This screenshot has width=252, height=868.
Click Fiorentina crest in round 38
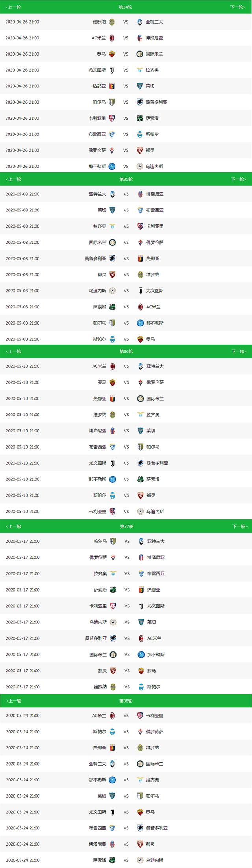140,732
